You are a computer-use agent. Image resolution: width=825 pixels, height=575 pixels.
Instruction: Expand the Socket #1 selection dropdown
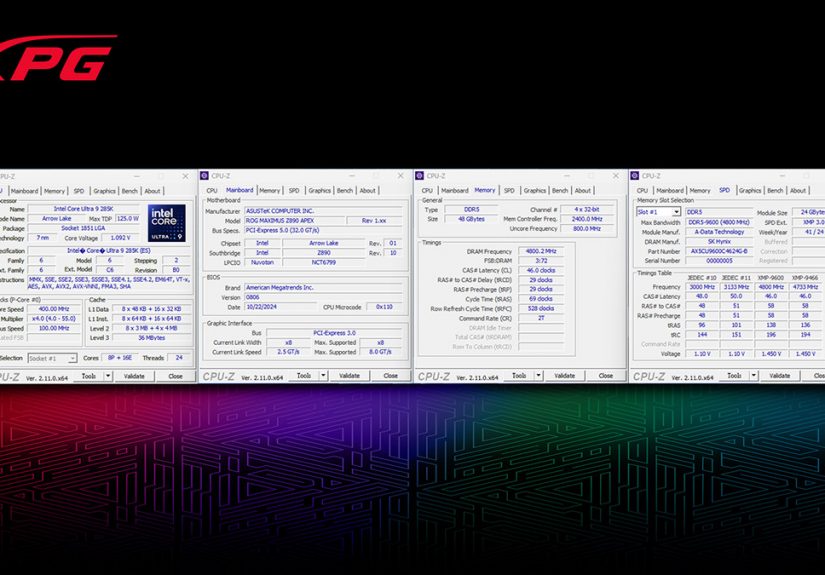[72, 358]
